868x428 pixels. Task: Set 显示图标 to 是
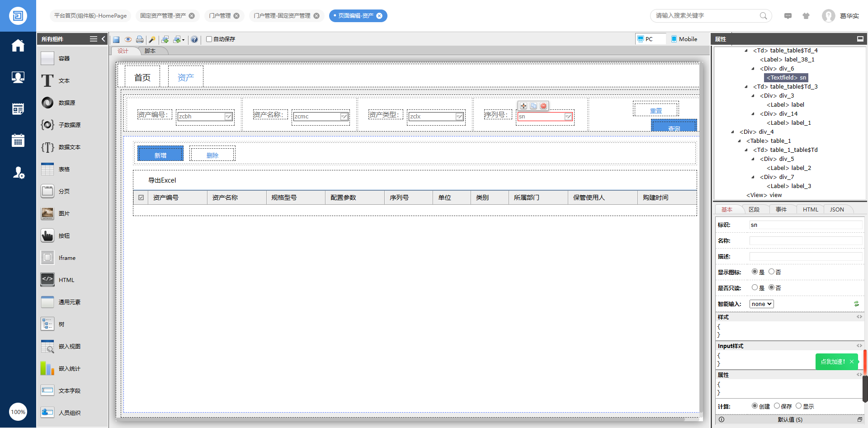(x=755, y=272)
